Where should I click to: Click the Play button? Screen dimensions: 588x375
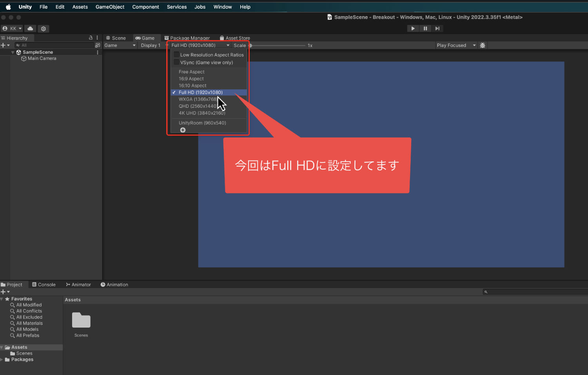pyautogui.click(x=413, y=28)
